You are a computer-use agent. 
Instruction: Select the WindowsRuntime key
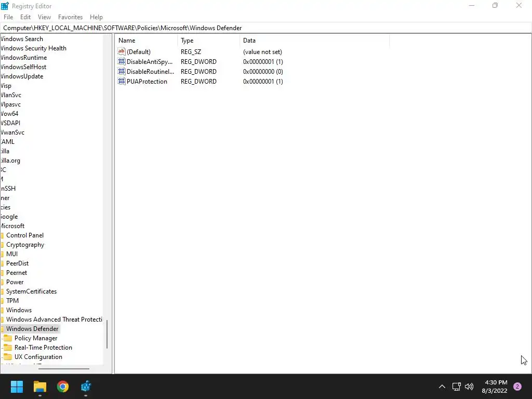tap(23, 58)
